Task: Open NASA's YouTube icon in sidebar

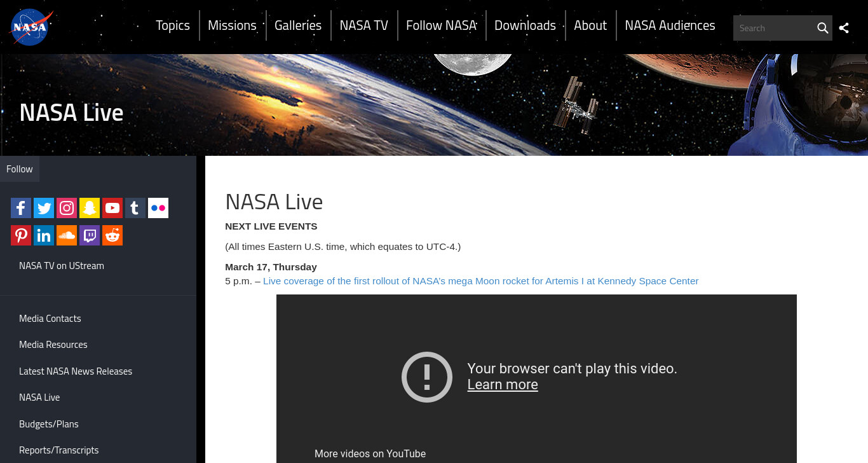Action: [112, 208]
